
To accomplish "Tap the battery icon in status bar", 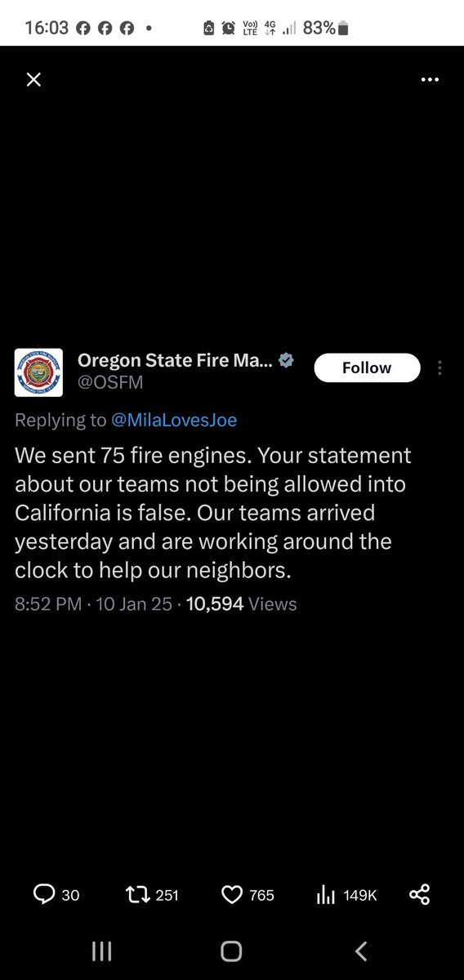I will click(343, 29).
